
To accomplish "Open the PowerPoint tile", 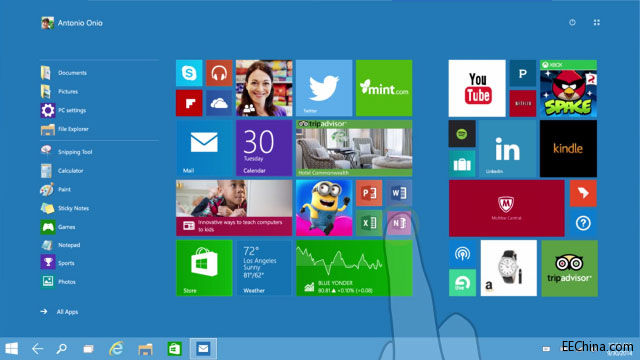I will click(x=369, y=193).
